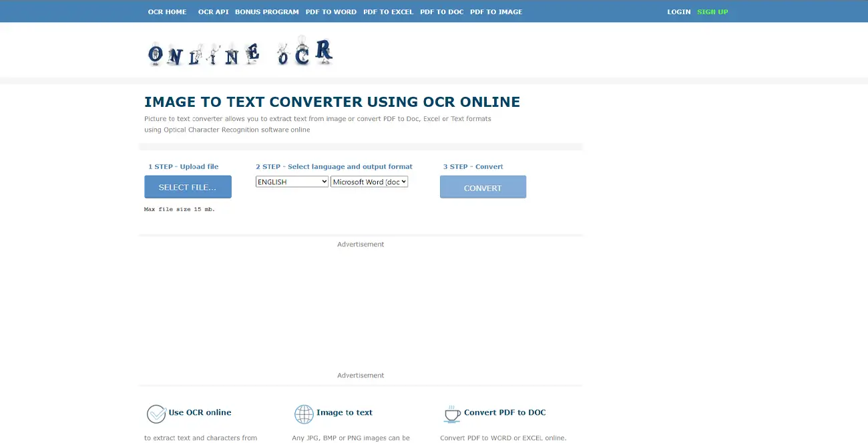Click the LOGIN link
Image resolution: width=868 pixels, height=443 pixels.
[x=678, y=11]
